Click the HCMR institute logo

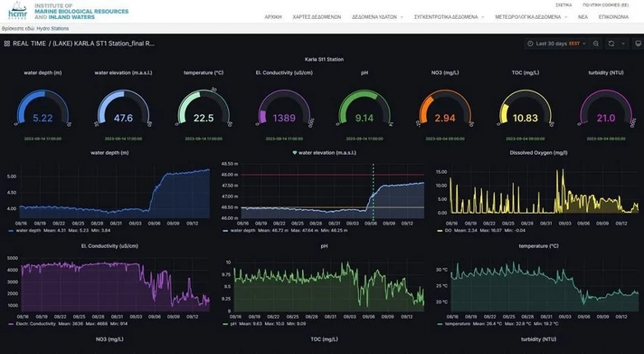pos(18,12)
